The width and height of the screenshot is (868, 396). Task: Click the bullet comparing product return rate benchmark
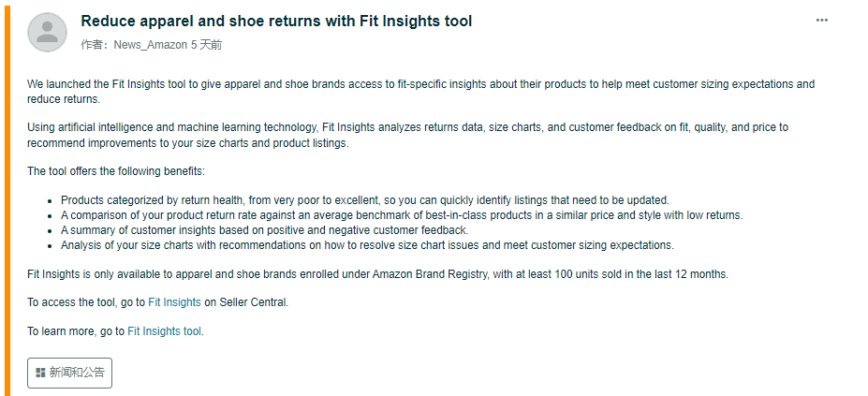(x=402, y=215)
